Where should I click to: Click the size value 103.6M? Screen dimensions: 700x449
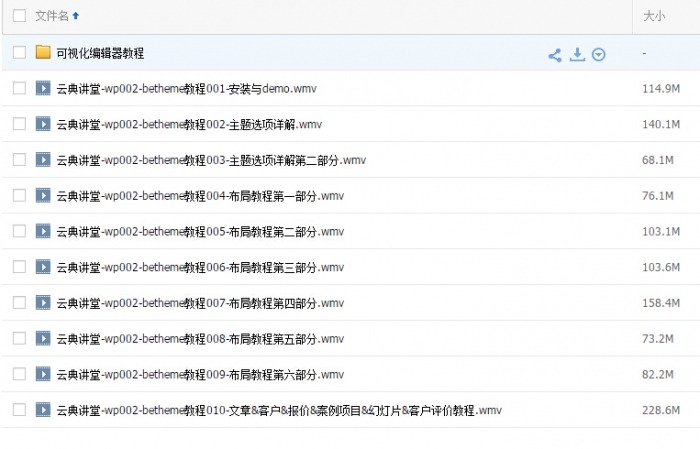[661, 267]
